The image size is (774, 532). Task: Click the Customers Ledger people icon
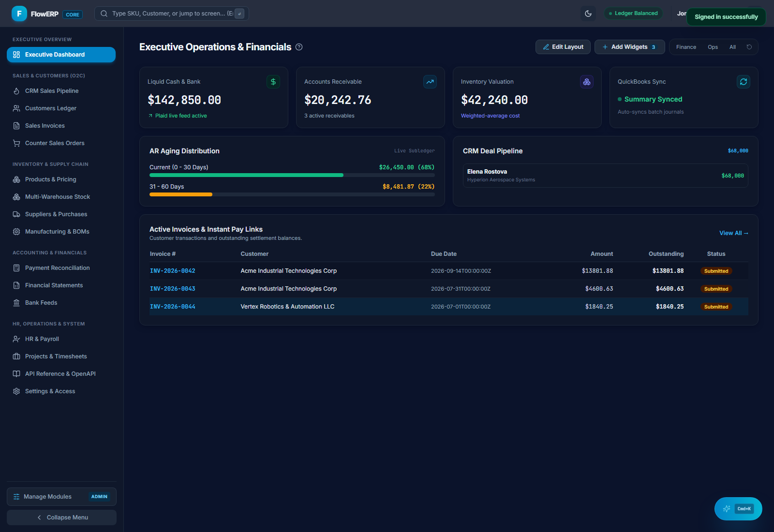[x=16, y=108]
